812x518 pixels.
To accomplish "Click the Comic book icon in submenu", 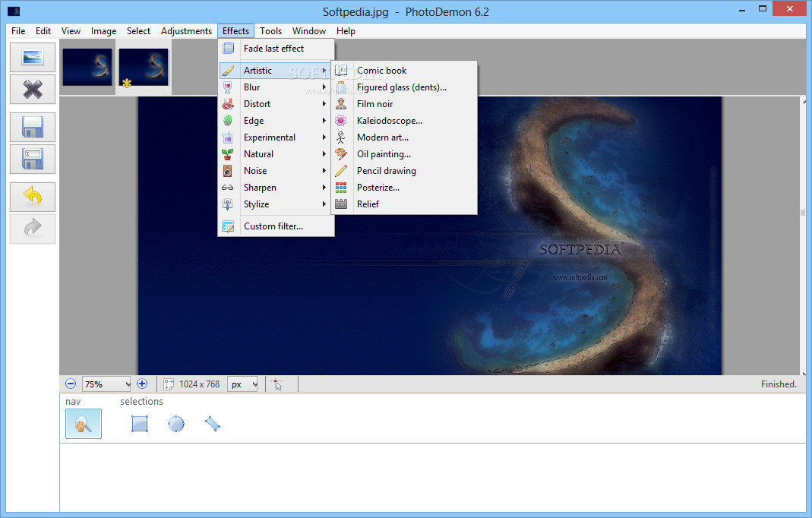I will (x=341, y=70).
